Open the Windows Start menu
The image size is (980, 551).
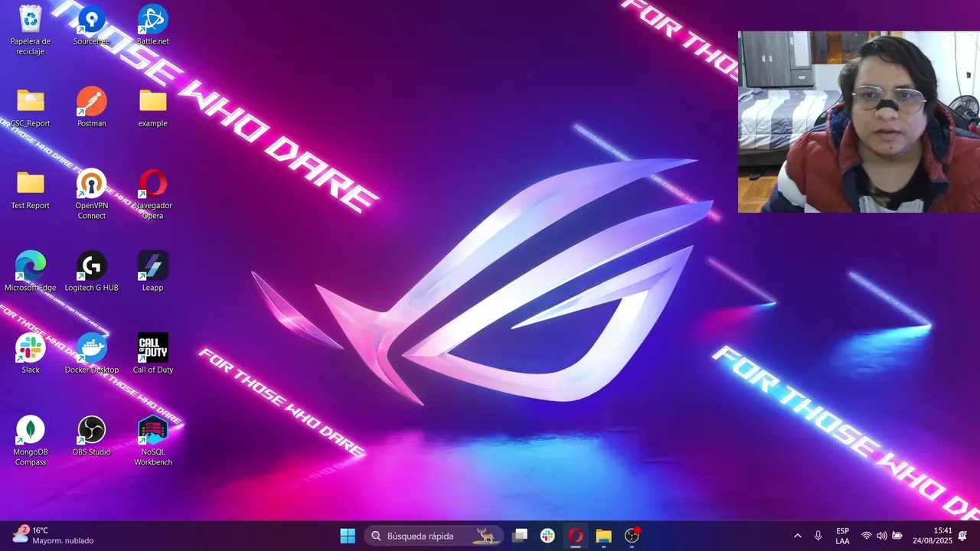348,536
